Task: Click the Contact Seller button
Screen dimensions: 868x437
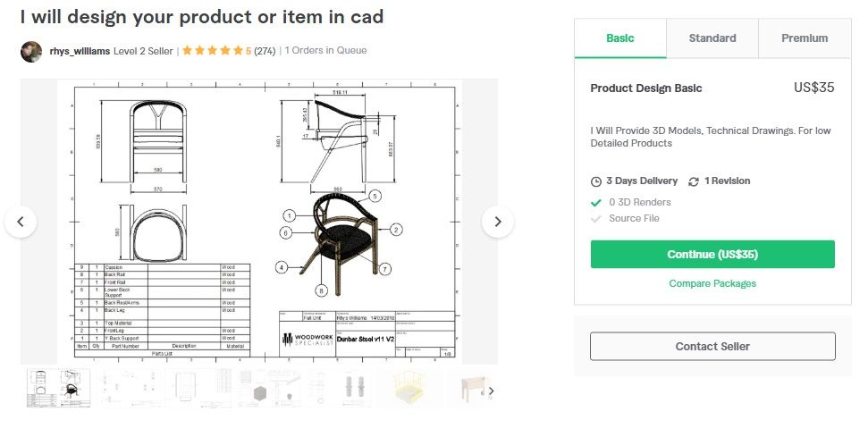Action: click(x=712, y=346)
